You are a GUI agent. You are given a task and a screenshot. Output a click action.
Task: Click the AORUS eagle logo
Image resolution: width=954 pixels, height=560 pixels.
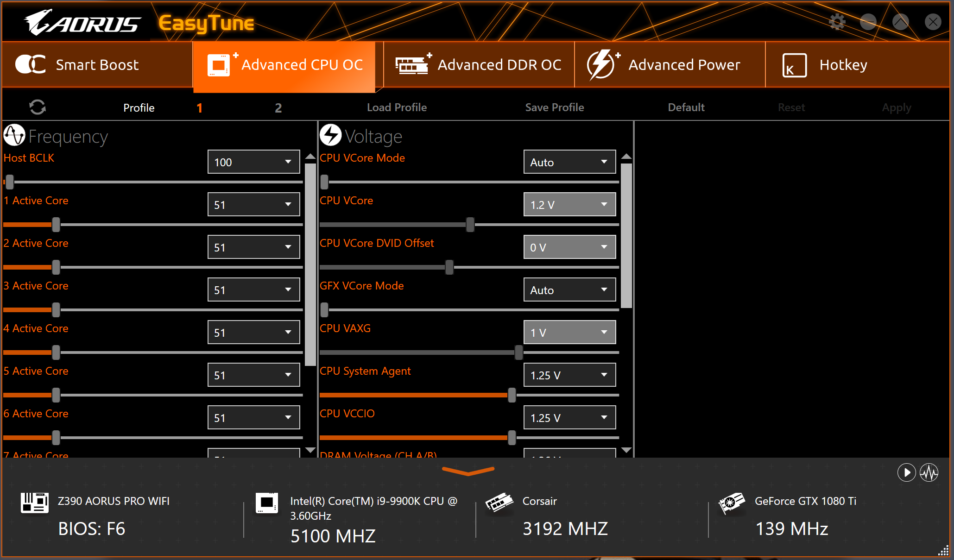click(x=82, y=22)
